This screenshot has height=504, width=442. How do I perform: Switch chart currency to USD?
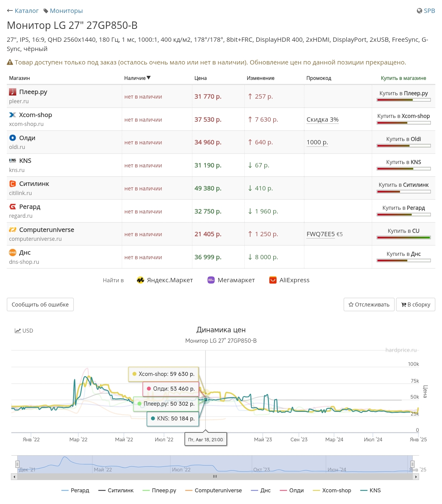click(24, 330)
